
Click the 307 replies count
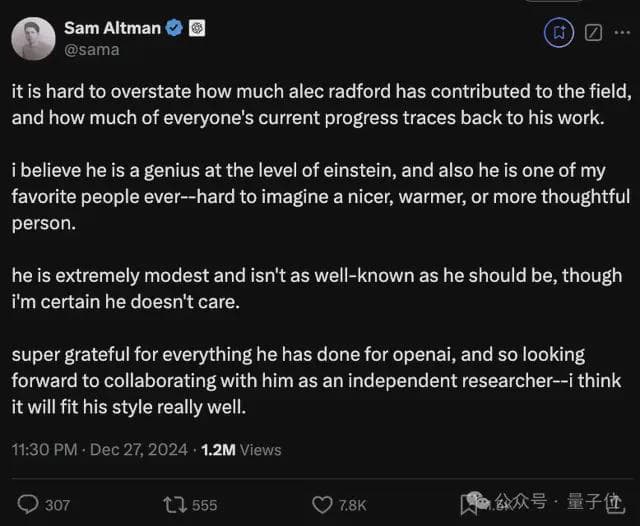tap(58, 505)
